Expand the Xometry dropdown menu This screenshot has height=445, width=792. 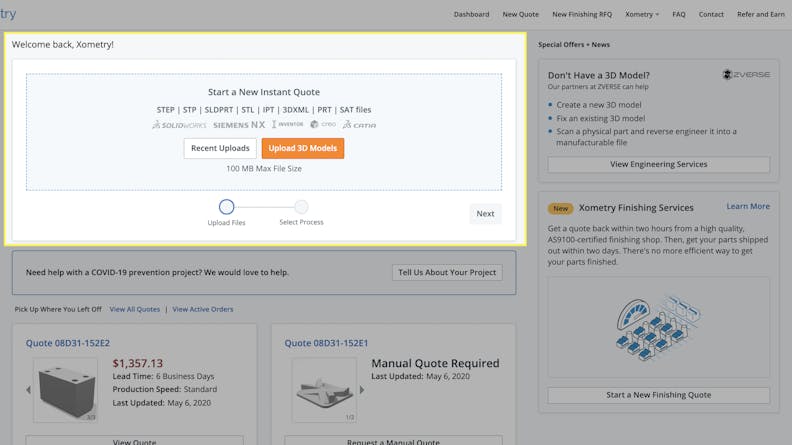[x=641, y=15]
